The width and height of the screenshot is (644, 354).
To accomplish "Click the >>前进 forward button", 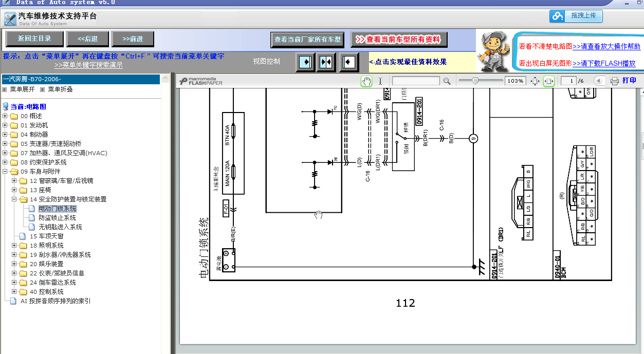I will coord(133,39).
